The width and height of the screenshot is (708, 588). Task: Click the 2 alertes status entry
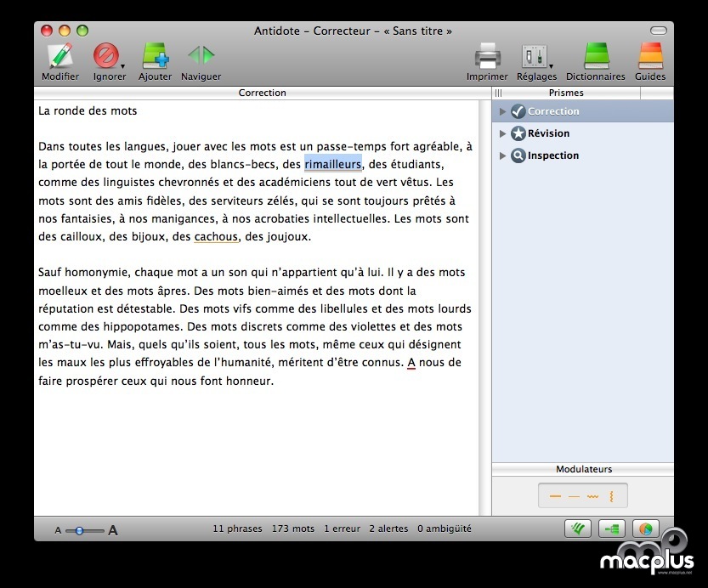(388, 529)
